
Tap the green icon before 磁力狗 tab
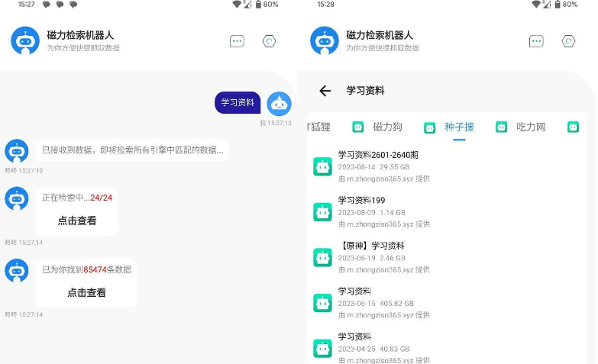click(357, 127)
